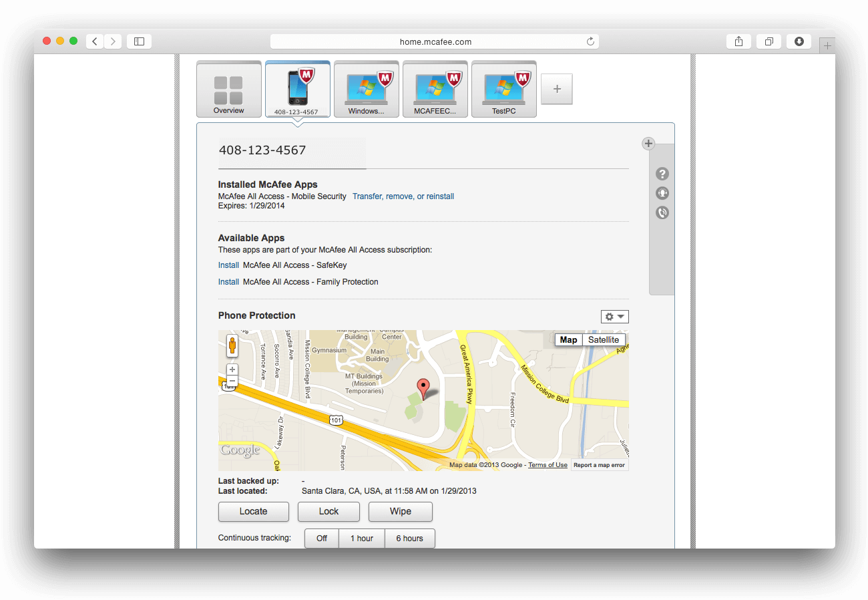This screenshot has height=600, width=868.
Task: Toggle the Safari sidebar
Action: [x=139, y=41]
